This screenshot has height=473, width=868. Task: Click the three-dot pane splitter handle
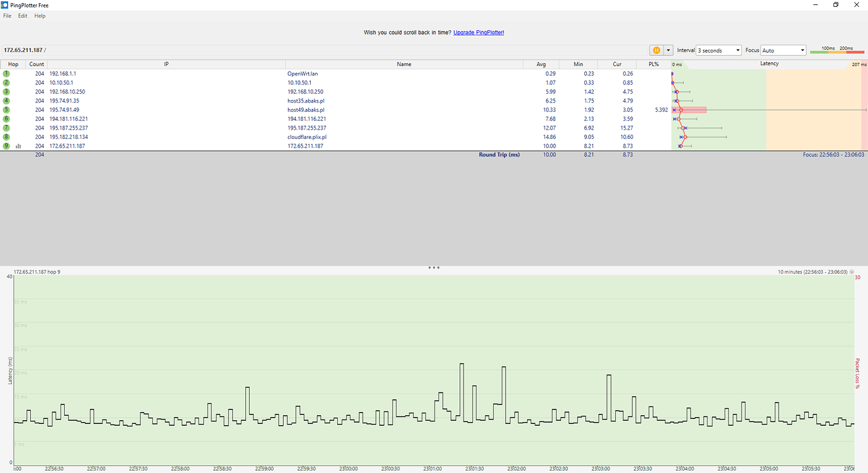(x=433, y=267)
